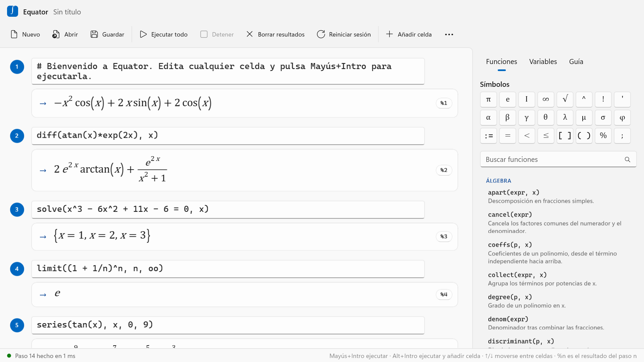Click the search magnifier icon
Viewport: 644px width, 362px height.
coord(628,160)
